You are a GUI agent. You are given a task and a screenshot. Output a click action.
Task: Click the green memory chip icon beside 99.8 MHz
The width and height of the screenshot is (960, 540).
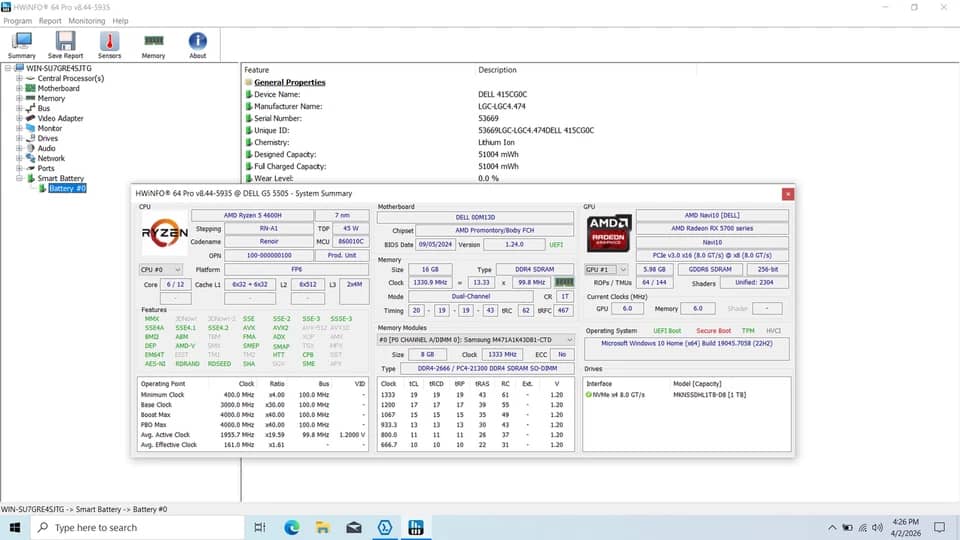coord(564,282)
